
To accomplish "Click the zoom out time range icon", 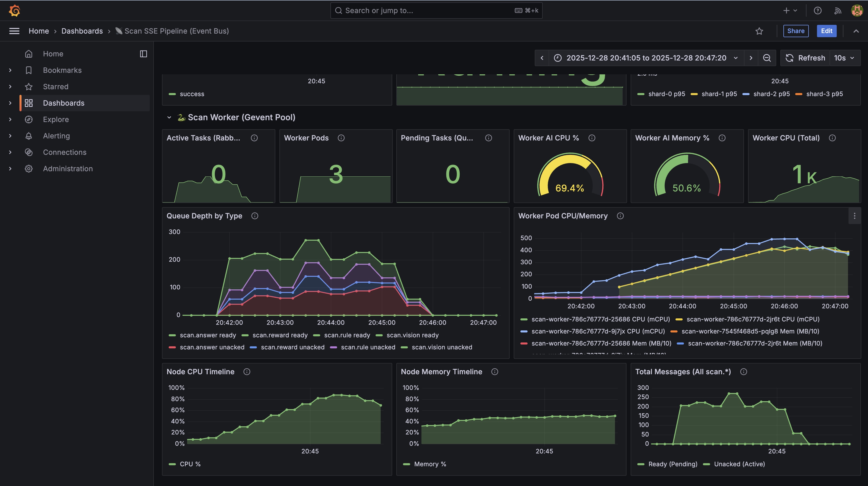I will 766,58.
